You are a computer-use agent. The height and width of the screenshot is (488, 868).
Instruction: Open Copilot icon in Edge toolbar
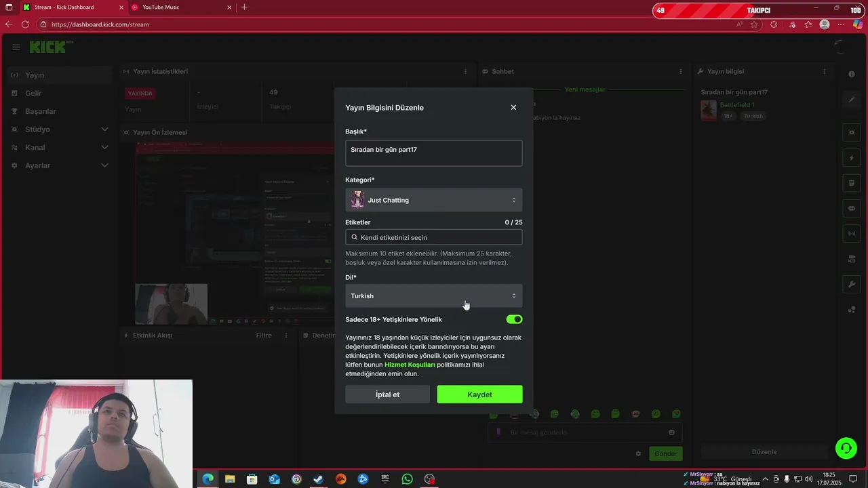[x=859, y=24]
